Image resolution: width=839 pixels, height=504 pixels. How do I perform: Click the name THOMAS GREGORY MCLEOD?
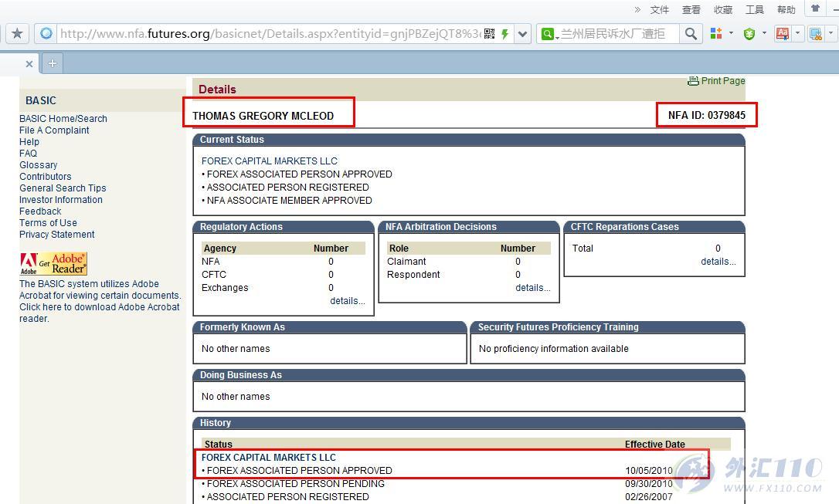(x=263, y=116)
